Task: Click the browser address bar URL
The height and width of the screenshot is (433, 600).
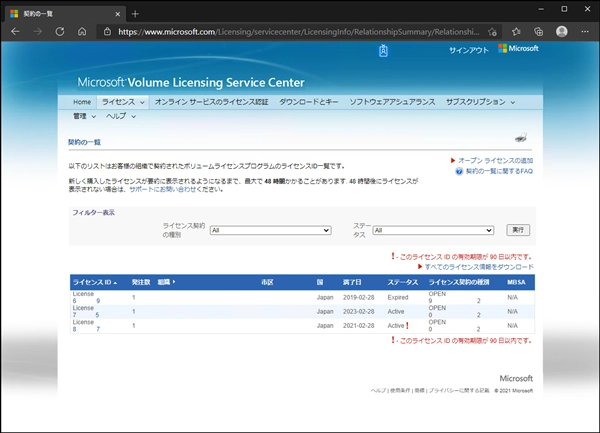Action: tap(298, 32)
